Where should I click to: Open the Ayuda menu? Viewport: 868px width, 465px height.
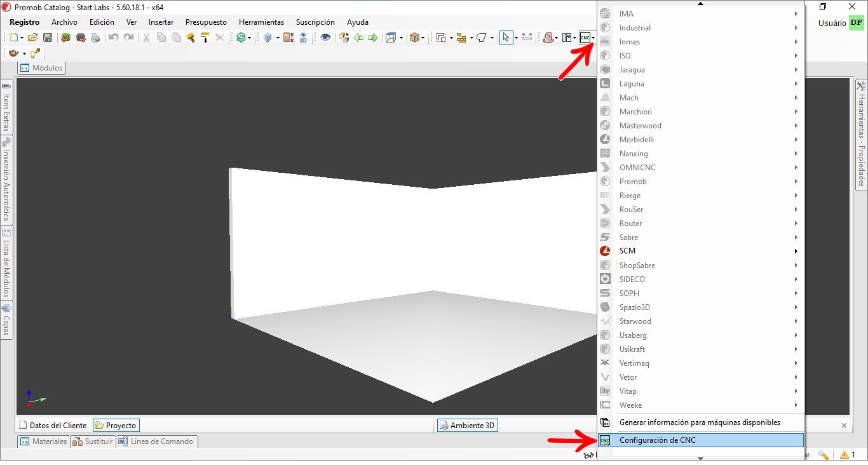pos(358,22)
